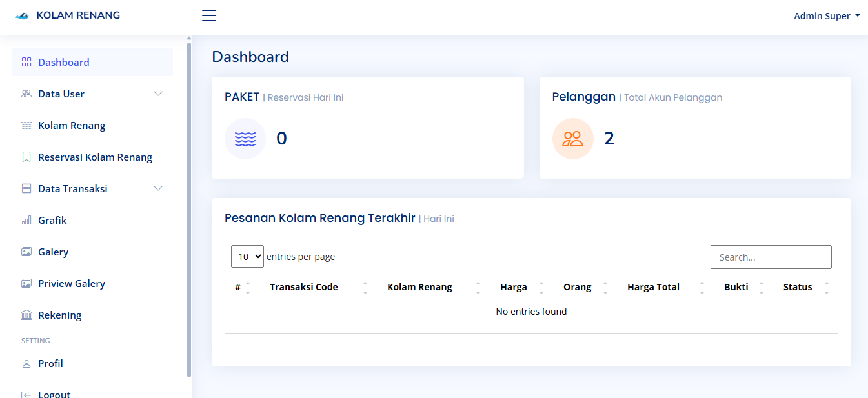Click the Profil person icon under Setting
The image size is (868, 398).
[26, 363]
